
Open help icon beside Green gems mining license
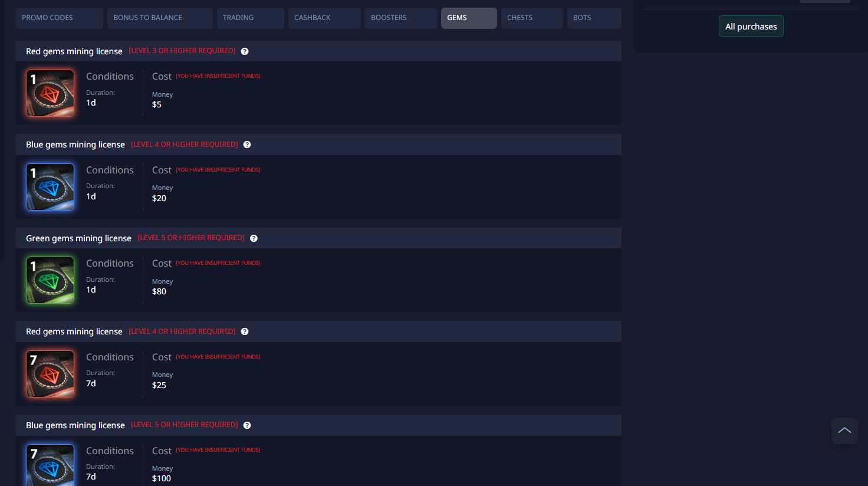pyautogui.click(x=254, y=238)
